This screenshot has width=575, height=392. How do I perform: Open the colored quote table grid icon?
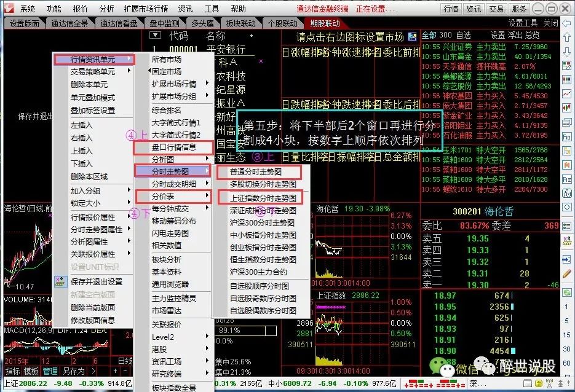click(x=566, y=79)
